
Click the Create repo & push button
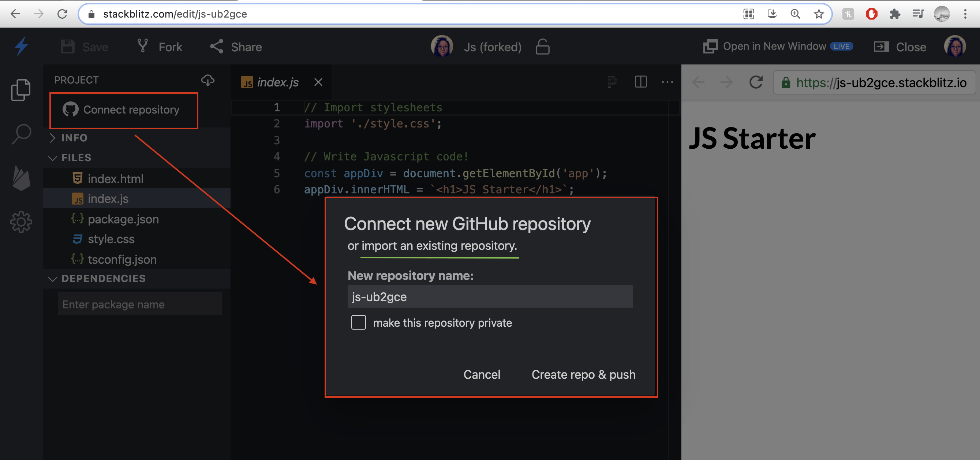click(x=583, y=374)
